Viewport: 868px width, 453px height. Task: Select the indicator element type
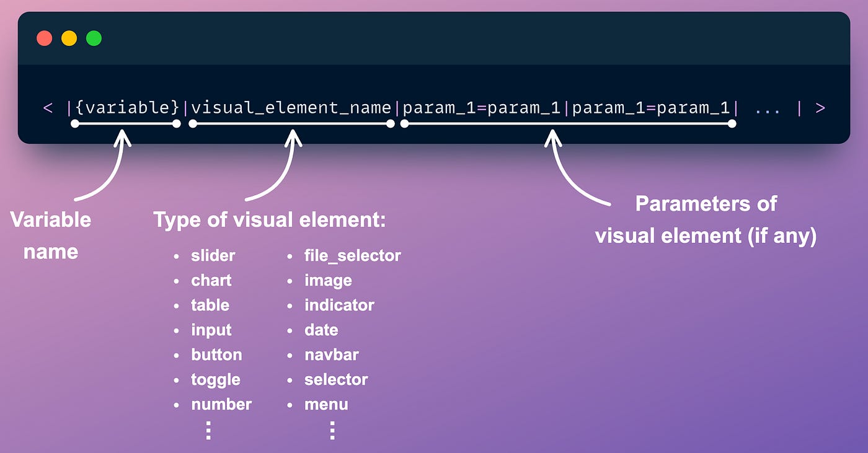click(339, 305)
